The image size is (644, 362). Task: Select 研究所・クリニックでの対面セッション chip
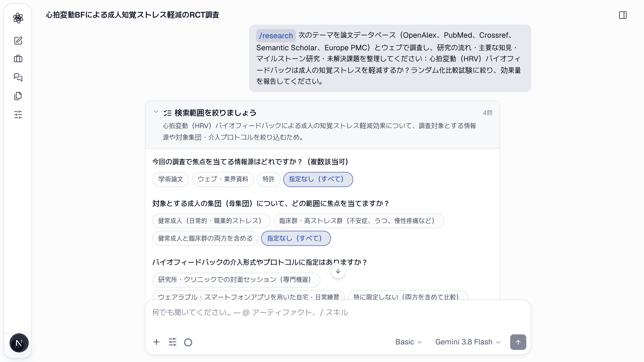click(236, 280)
